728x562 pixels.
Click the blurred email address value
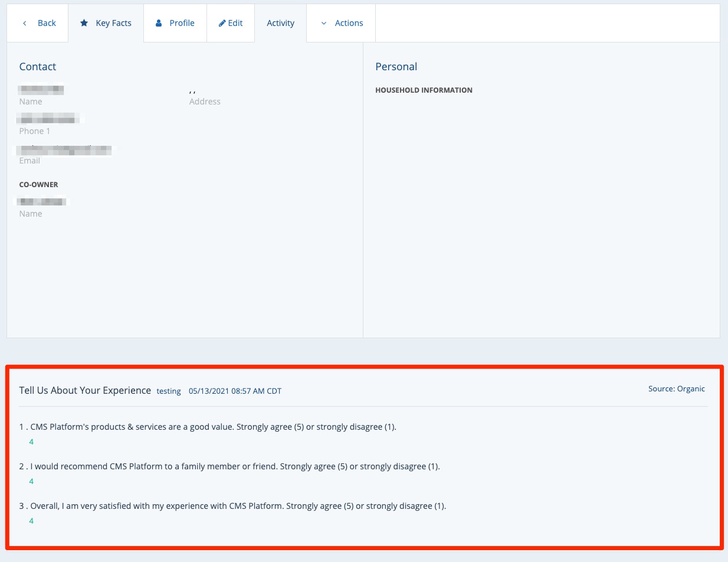tap(64, 149)
